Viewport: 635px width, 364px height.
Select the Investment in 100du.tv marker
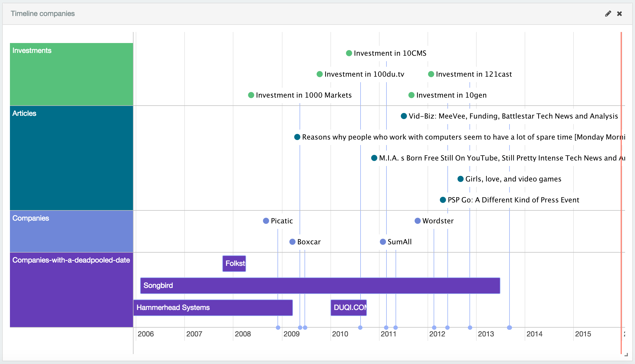coord(319,74)
